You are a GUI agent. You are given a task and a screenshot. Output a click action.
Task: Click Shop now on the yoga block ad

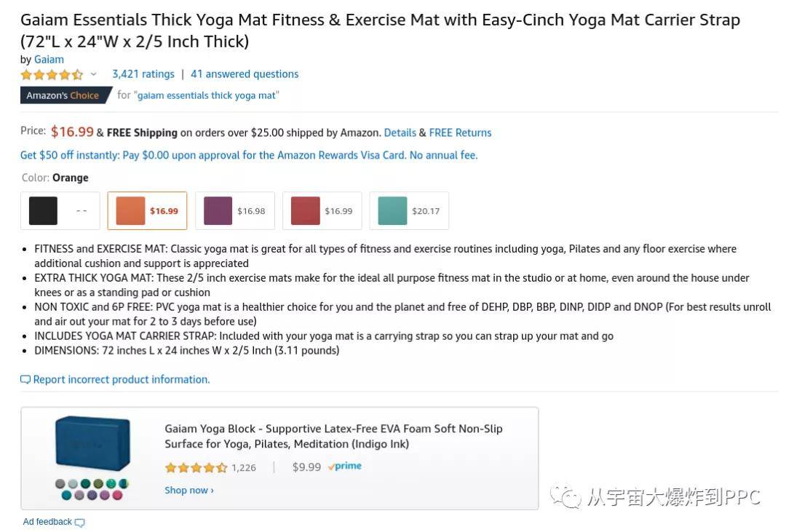(x=189, y=491)
